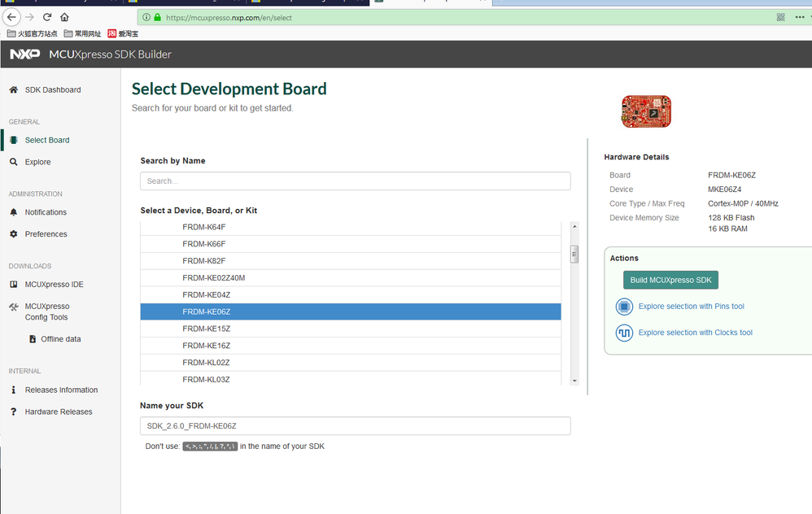
Task: Click the Clocks tool waveform icon
Action: (624, 333)
